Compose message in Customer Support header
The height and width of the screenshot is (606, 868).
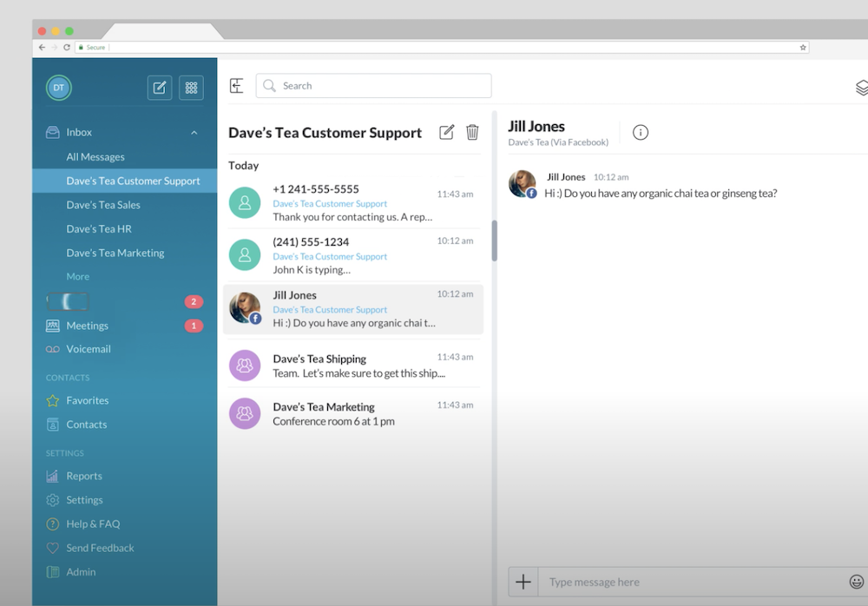(x=446, y=132)
